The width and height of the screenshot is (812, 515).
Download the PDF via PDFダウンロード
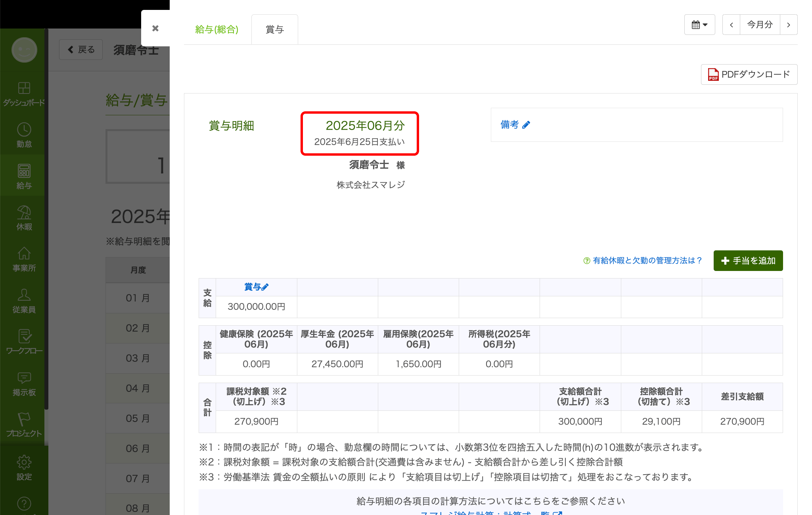pyautogui.click(x=749, y=74)
